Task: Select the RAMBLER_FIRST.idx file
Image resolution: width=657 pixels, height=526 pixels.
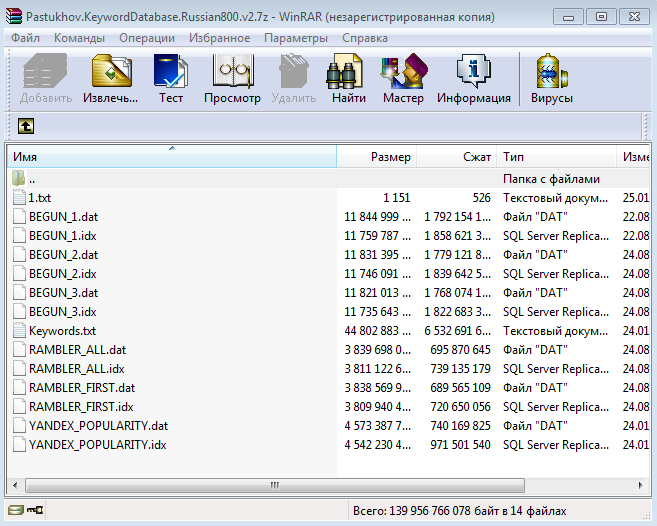Action: 81,407
